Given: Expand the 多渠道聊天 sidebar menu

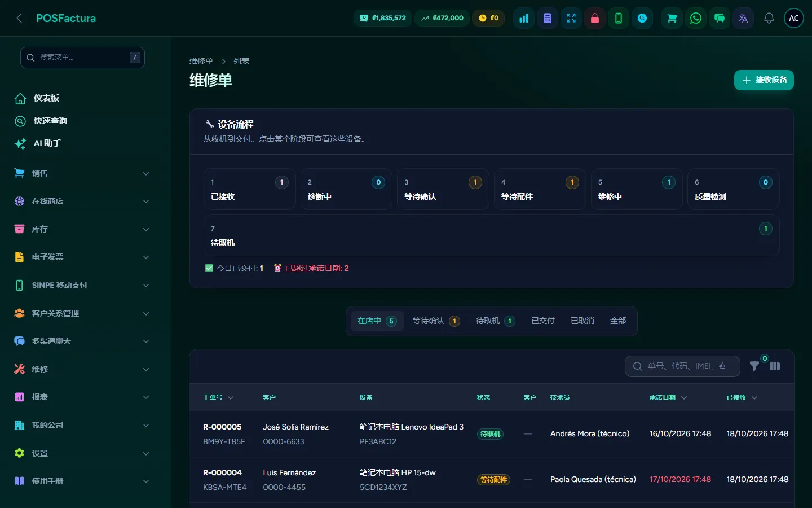Looking at the screenshot, I should pyautogui.click(x=82, y=341).
